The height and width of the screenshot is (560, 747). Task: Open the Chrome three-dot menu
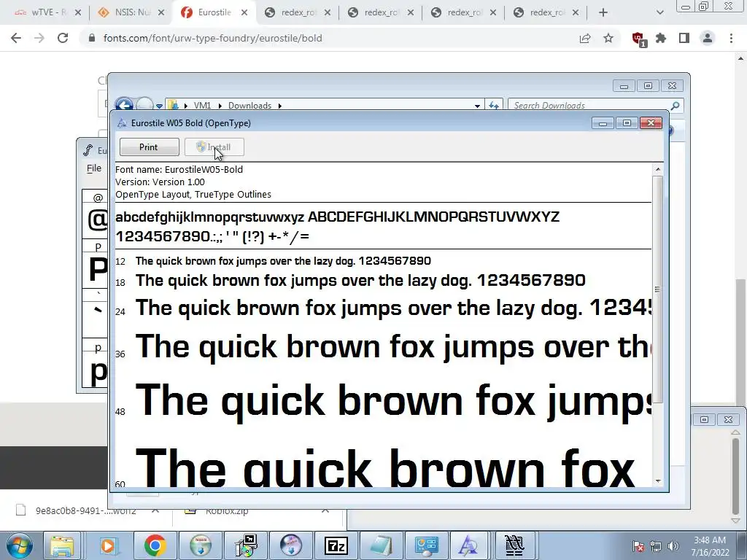pos(731,38)
